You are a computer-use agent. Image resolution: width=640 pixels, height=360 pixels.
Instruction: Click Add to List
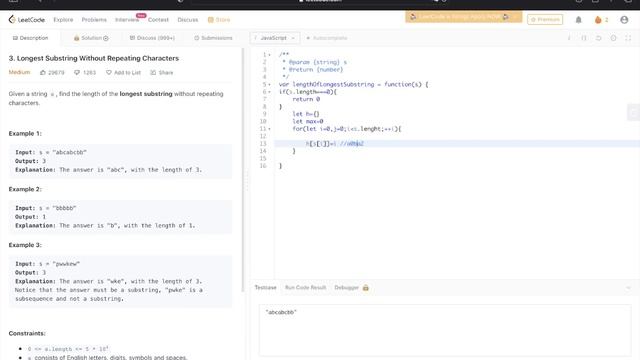tap(123, 73)
